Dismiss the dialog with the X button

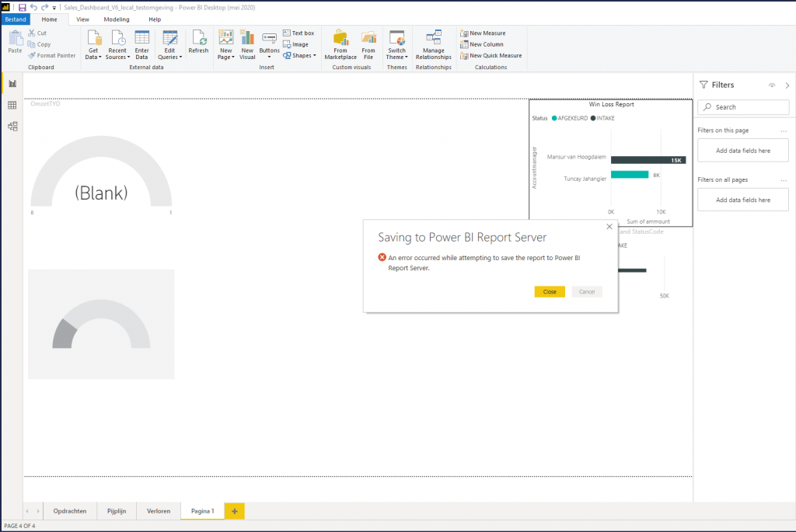click(x=609, y=227)
